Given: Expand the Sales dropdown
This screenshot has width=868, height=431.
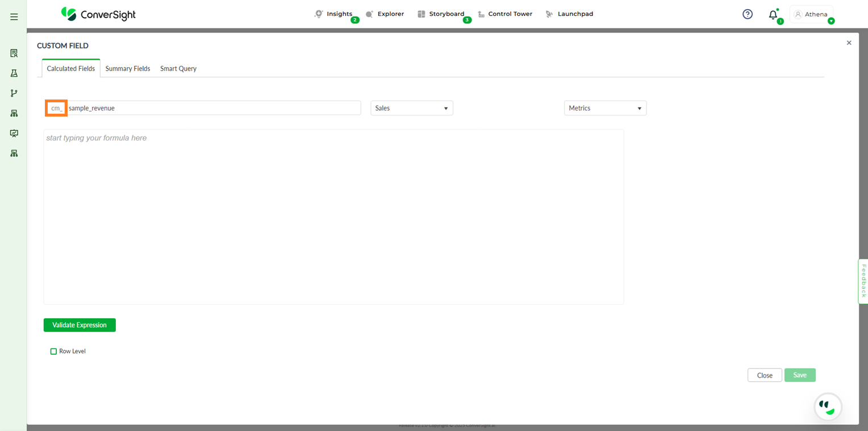Looking at the screenshot, I should click(412, 108).
